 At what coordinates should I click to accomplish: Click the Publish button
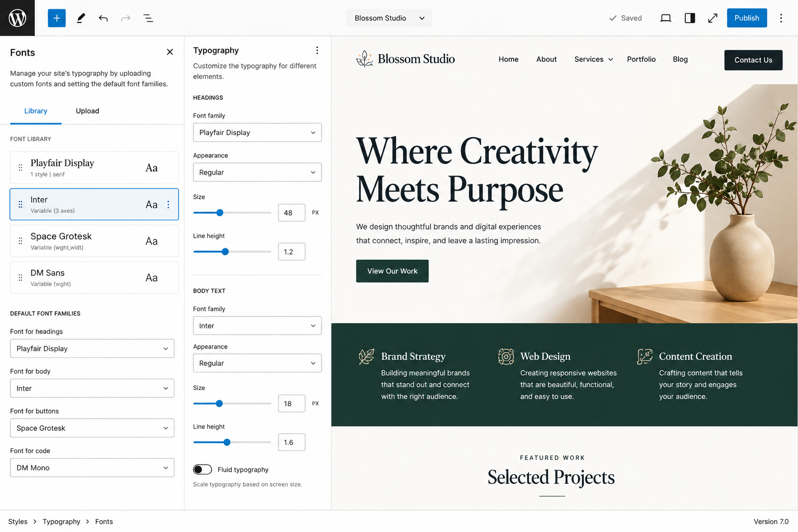pyautogui.click(x=747, y=18)
